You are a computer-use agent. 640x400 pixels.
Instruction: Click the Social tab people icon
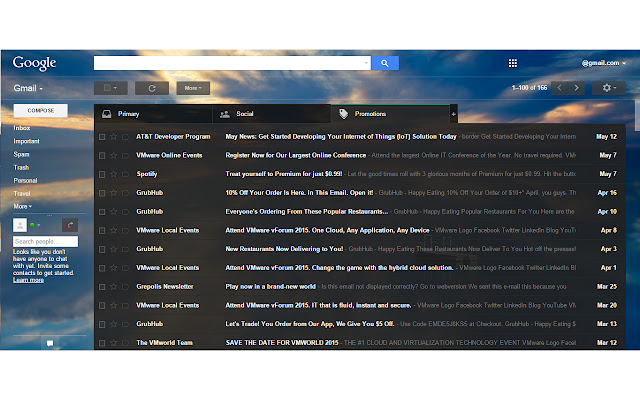pyautogui.click(x=224, y=114)
